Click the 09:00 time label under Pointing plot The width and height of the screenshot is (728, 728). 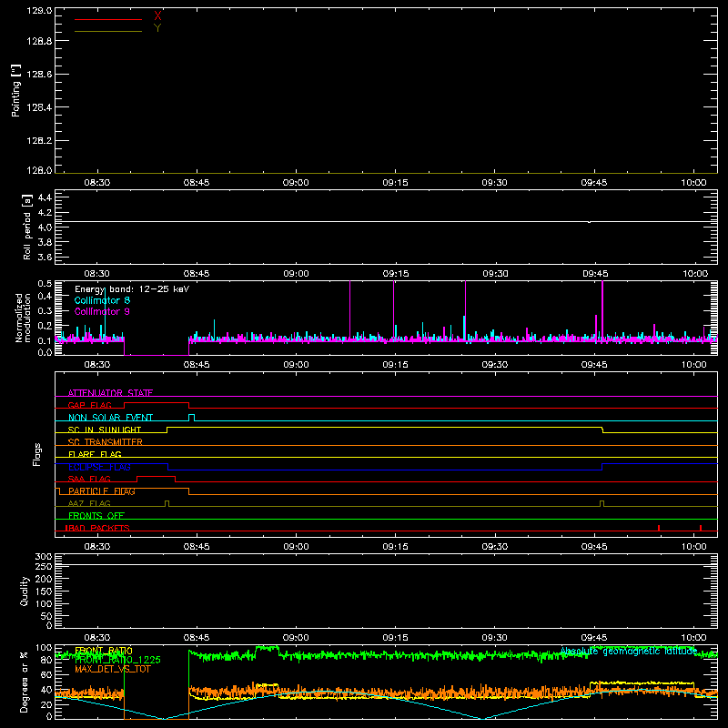point(296,183)
